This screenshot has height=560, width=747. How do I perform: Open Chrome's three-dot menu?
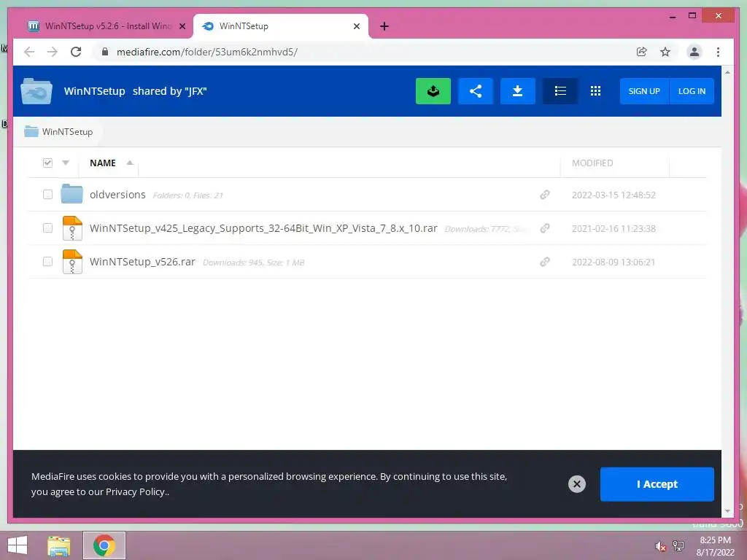click(719, 52)
